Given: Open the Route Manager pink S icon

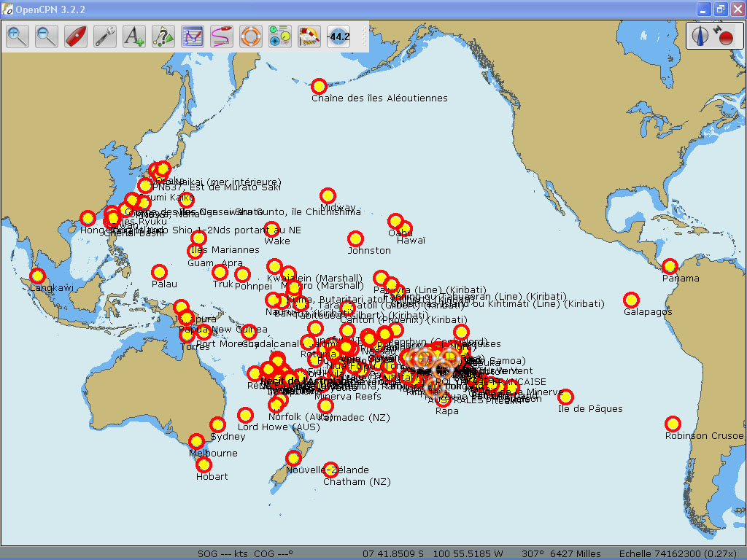Looking at the screenshot, I should 222,36.
